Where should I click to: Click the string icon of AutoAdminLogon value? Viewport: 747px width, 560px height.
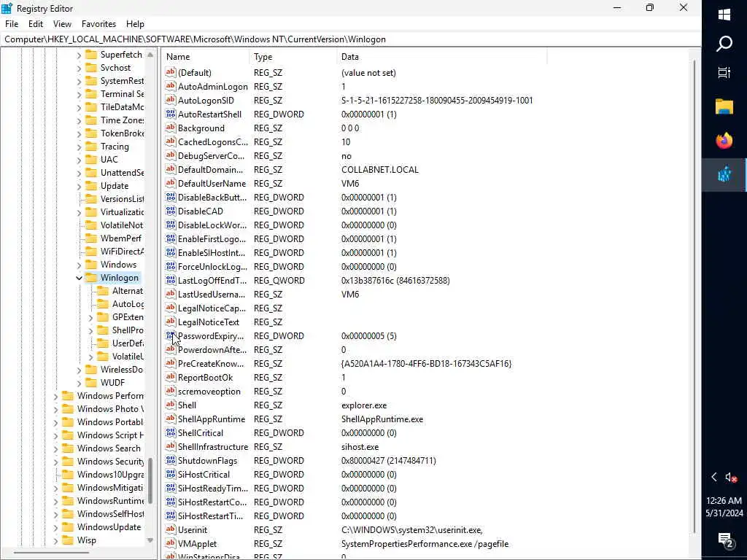(170, 86)
